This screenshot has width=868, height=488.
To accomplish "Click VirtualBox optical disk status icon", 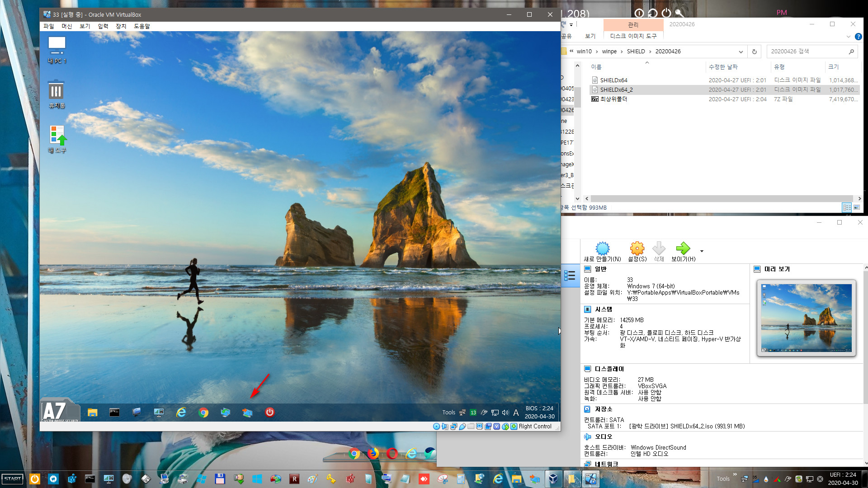I will coord(436,426).
